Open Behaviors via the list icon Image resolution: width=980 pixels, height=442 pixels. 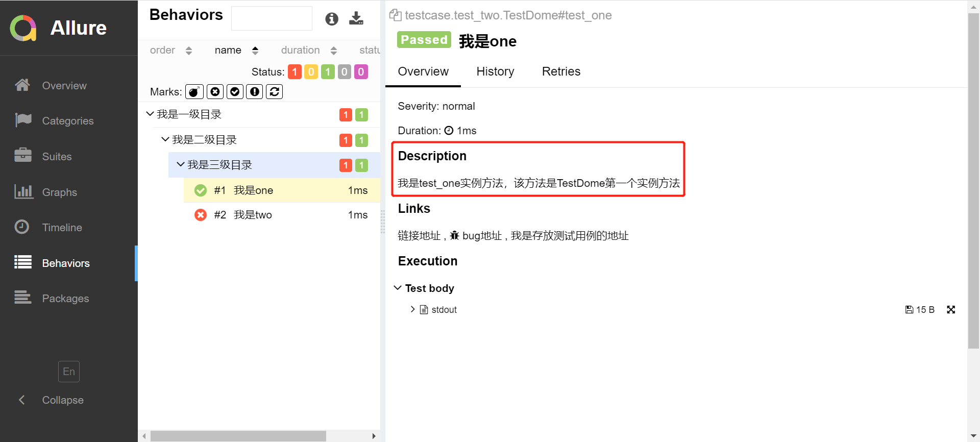23,262
